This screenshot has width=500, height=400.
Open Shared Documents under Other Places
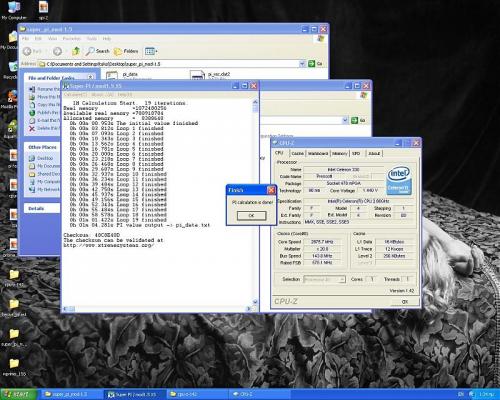[44, 174]
